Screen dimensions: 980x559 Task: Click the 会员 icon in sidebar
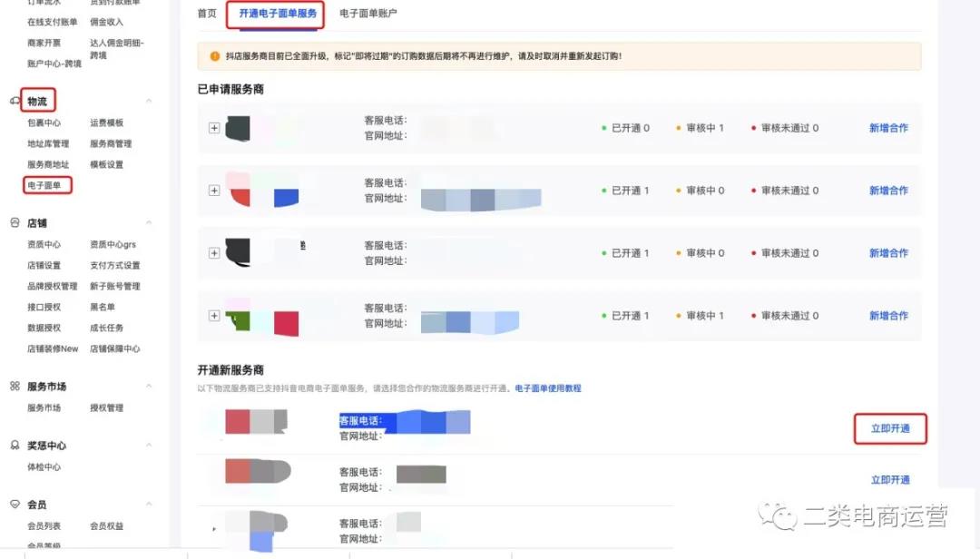(15, 505)
